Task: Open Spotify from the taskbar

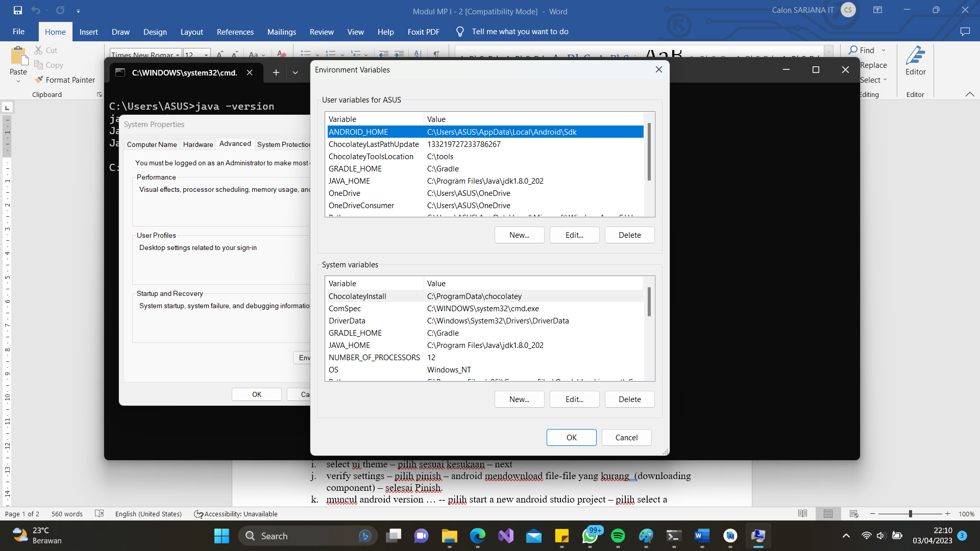Action: tap(618, 536)
